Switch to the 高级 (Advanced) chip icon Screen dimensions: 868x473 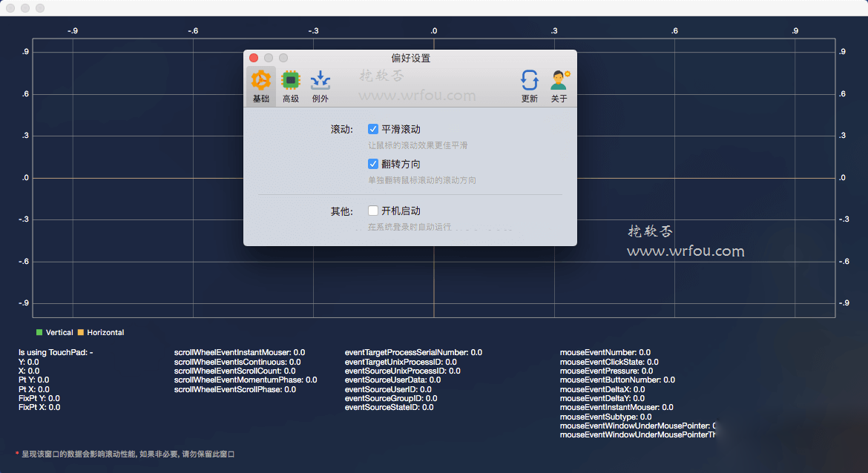pos(291,86)
